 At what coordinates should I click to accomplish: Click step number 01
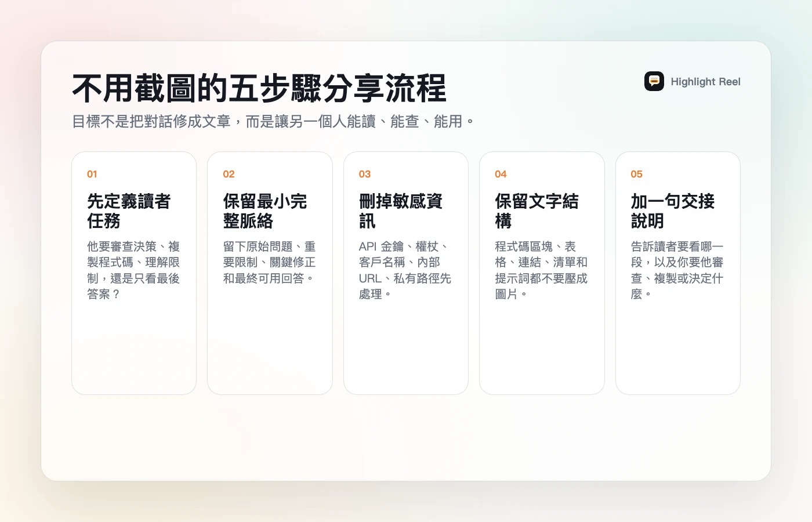92,174
